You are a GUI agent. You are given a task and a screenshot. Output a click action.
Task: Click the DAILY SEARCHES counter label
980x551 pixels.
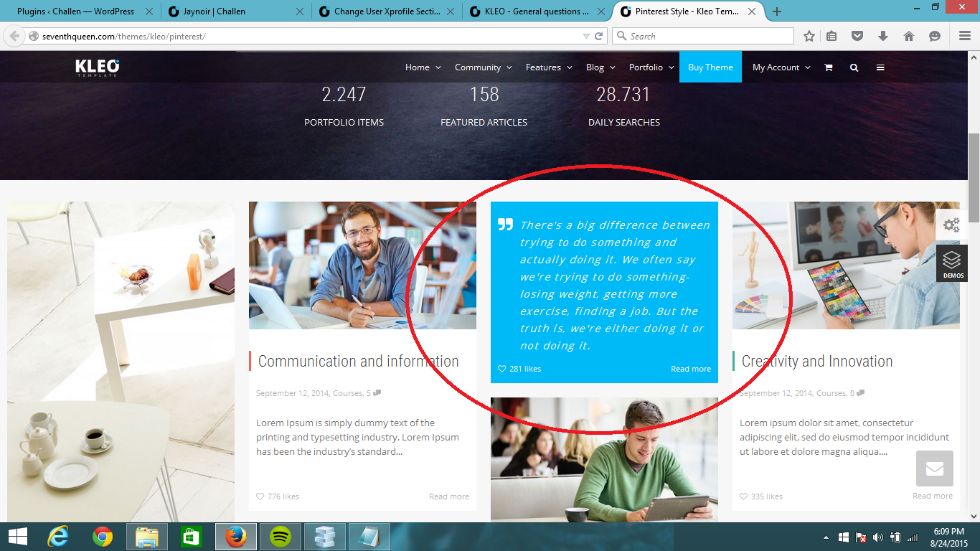click(624, 123)
